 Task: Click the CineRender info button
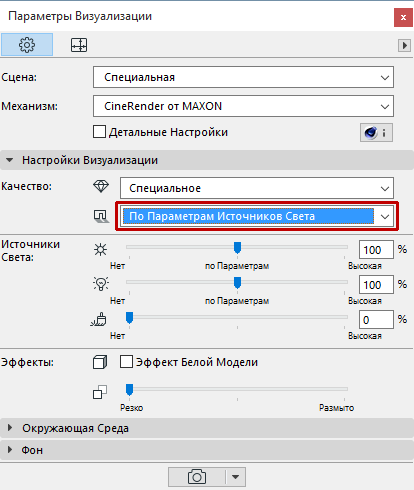point(376,133)
